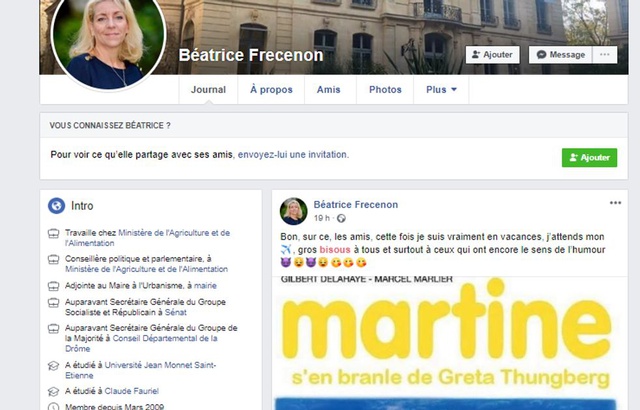Click the globe Intro icon

tap(56, 206)
